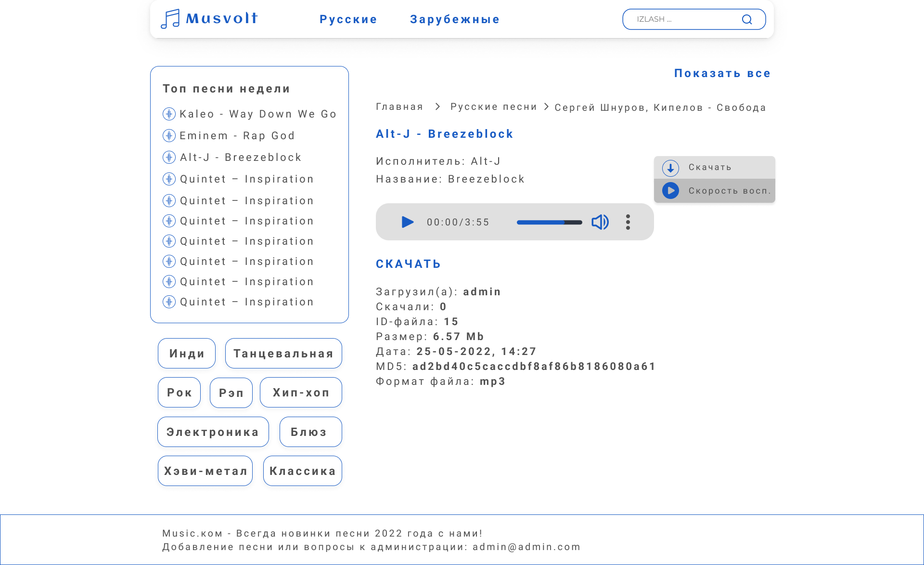Open the Зарубежные navigation menu item

[455, 19]
